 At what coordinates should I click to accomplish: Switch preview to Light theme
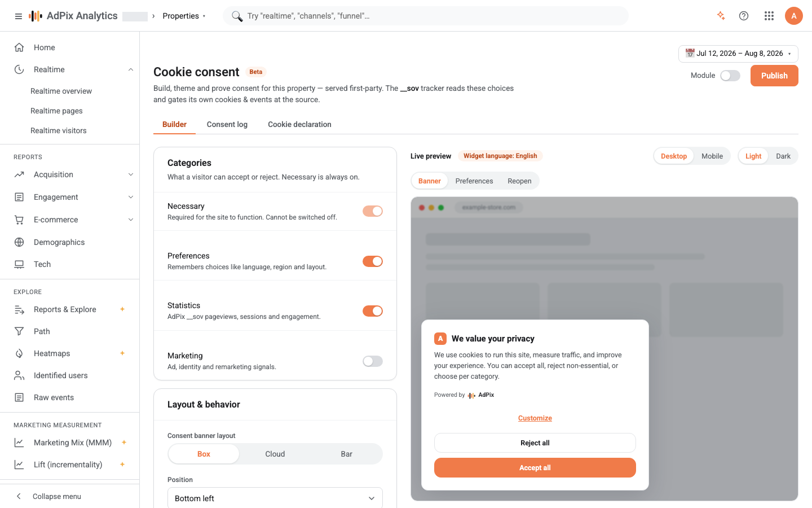[753, 156]
